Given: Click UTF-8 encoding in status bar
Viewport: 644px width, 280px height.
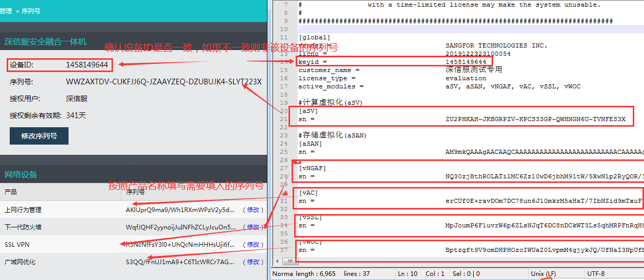Looking at the screenshot, I should 596,274.
